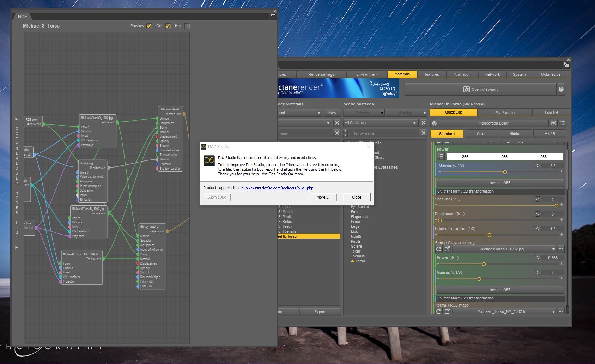Clear the render materials name filter X
Image resolution: width=595 pixels, height=364 pixels.
click(337, 133)
